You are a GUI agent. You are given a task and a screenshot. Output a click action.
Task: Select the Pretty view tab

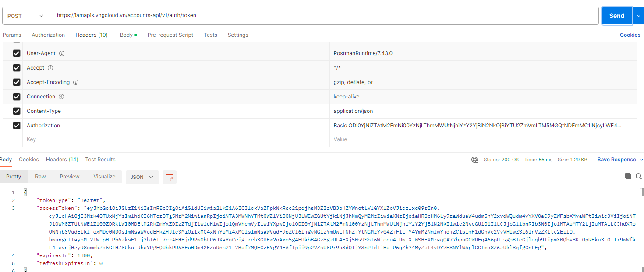pyautogui.click(x=14, y=177)
